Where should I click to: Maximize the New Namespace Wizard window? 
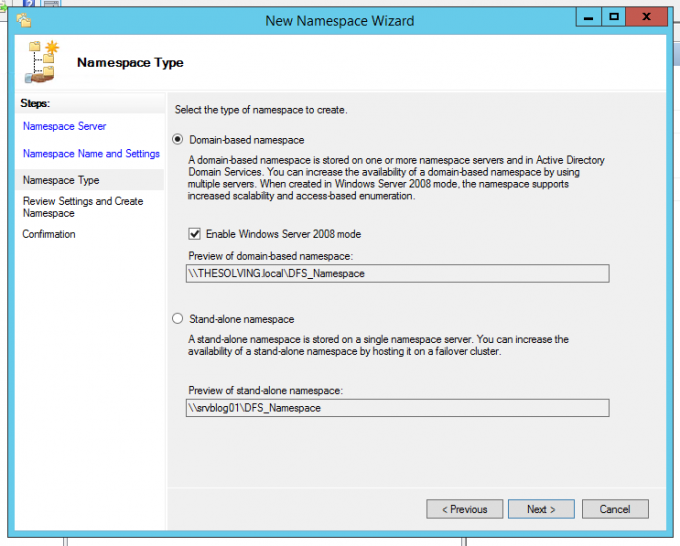614,17
